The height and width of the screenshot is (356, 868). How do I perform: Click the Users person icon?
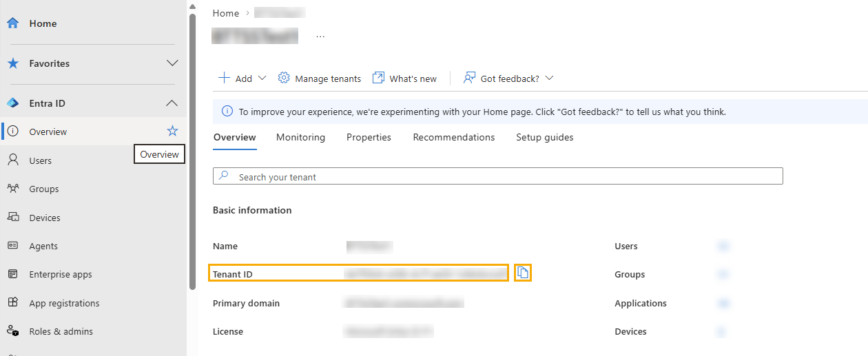click(x=13, y=160)
